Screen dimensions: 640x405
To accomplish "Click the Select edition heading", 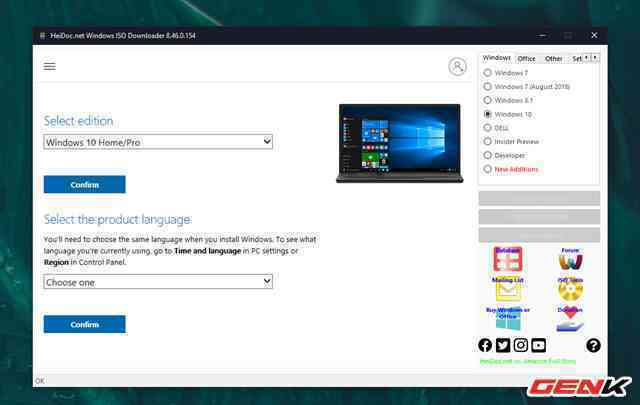I will [x=78, y=121].
